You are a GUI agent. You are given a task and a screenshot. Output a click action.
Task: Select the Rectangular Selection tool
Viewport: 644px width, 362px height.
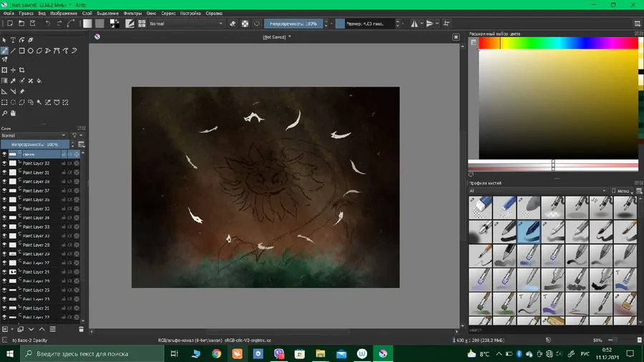[4, 102]
